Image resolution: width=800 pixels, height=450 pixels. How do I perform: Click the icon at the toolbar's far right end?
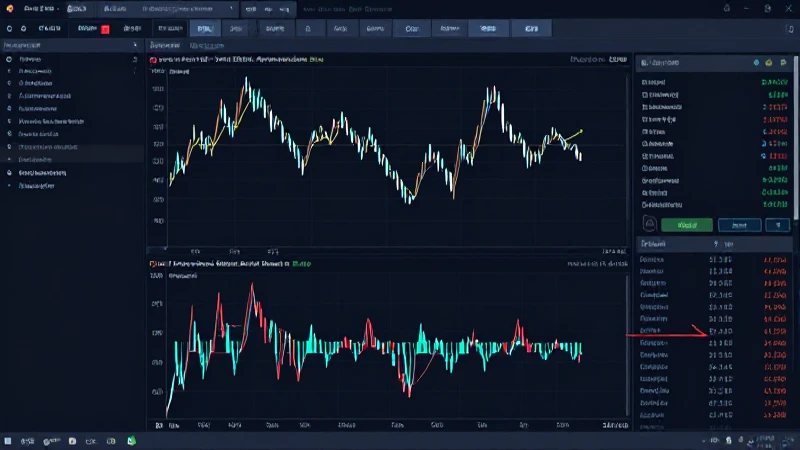(x=790, y=29)
